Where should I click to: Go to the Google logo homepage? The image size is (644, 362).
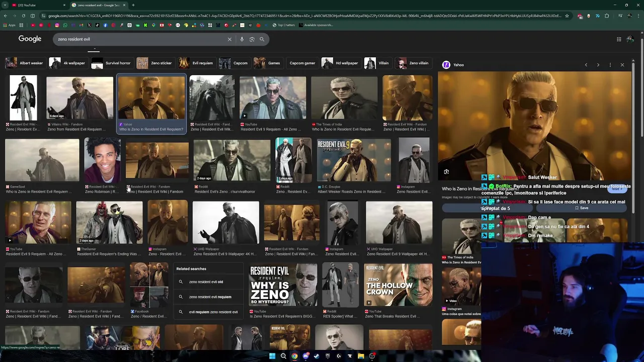30,39
